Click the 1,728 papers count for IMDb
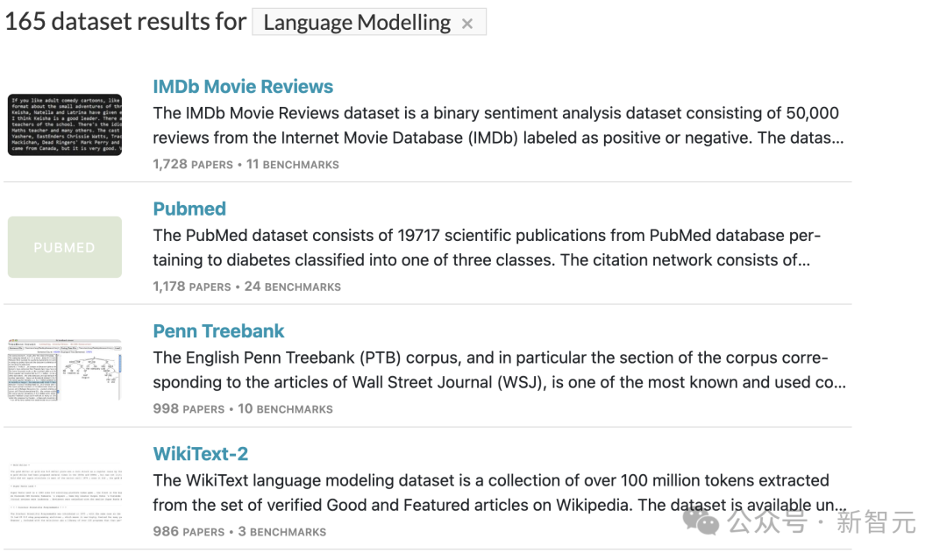The height and width of the screenshot is (560, 947). pyautogui.click(x=193, y=164)
